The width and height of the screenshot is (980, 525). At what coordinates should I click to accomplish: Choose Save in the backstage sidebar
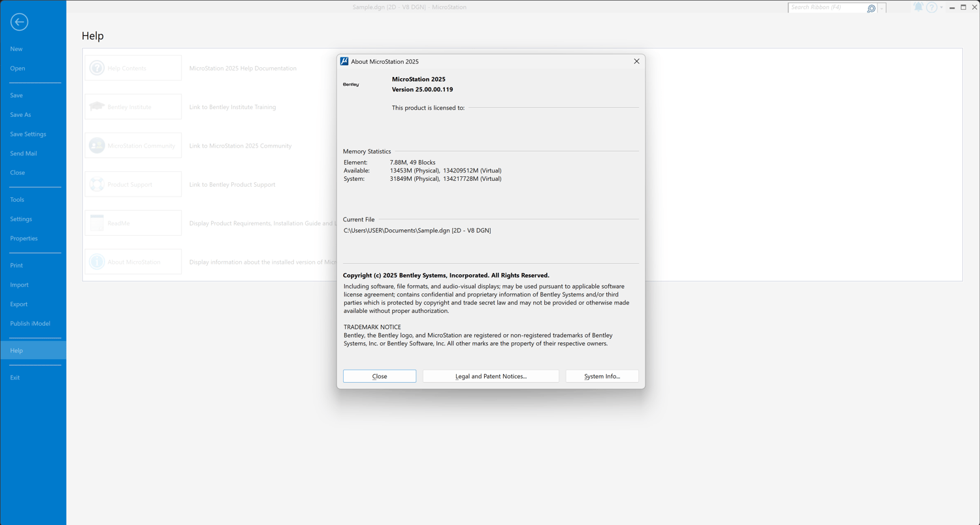pos(33,95)
